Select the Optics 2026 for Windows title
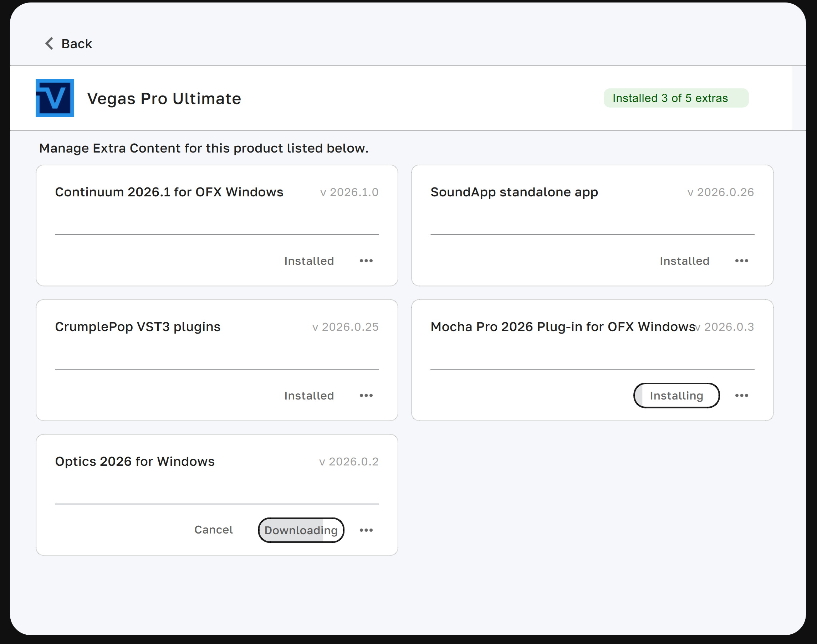 (x=135, y=462)
